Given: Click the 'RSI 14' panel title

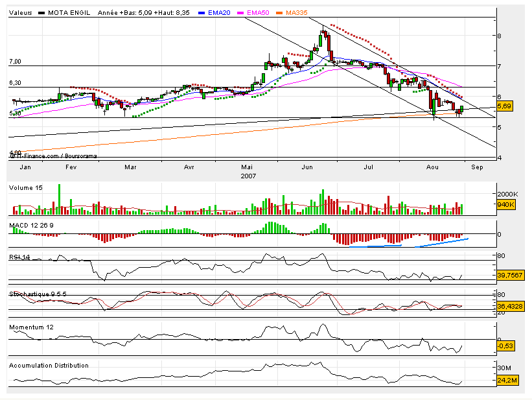Looking at the screenshot, I should point(19,257).
